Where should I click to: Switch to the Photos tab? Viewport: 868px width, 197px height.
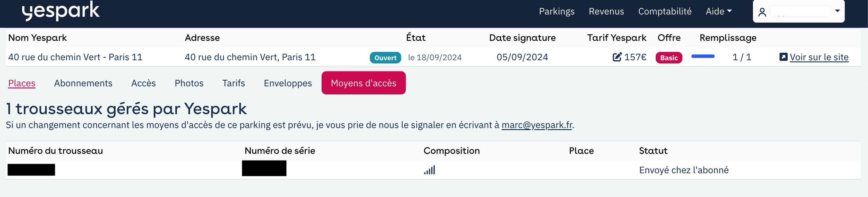coord(189,83)
